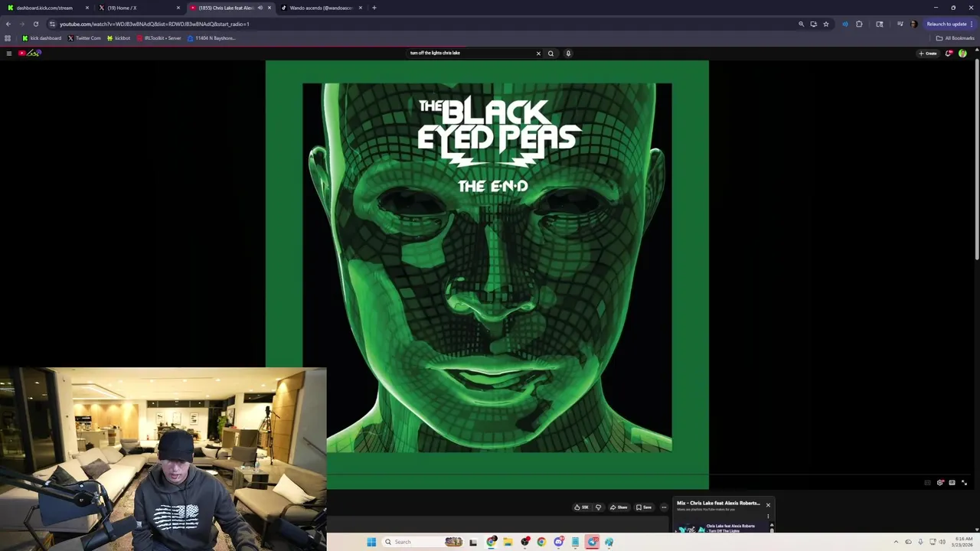Run YouTube search with magnifier button
Screen dimensions: 980x551
550,53
